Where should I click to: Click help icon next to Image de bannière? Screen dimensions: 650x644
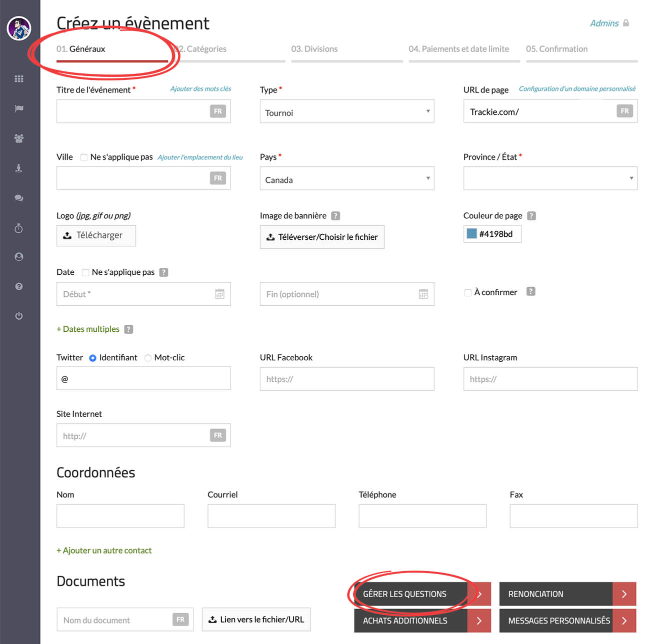coord(335,216)
